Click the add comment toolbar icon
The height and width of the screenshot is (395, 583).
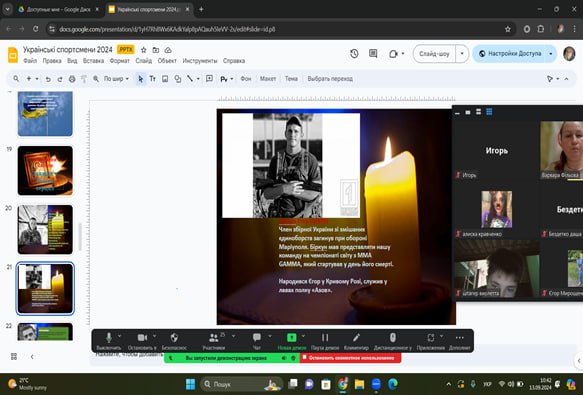(209, 78)
